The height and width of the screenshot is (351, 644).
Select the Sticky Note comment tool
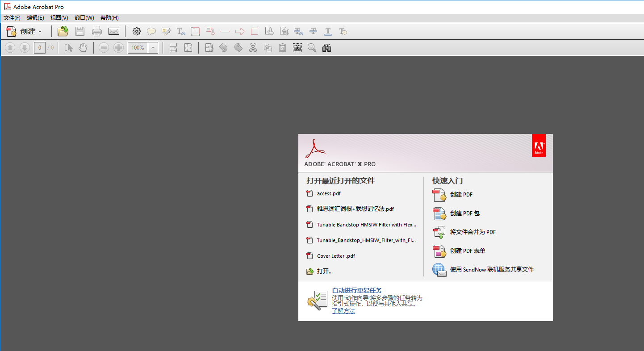click(x=151, y=31)
